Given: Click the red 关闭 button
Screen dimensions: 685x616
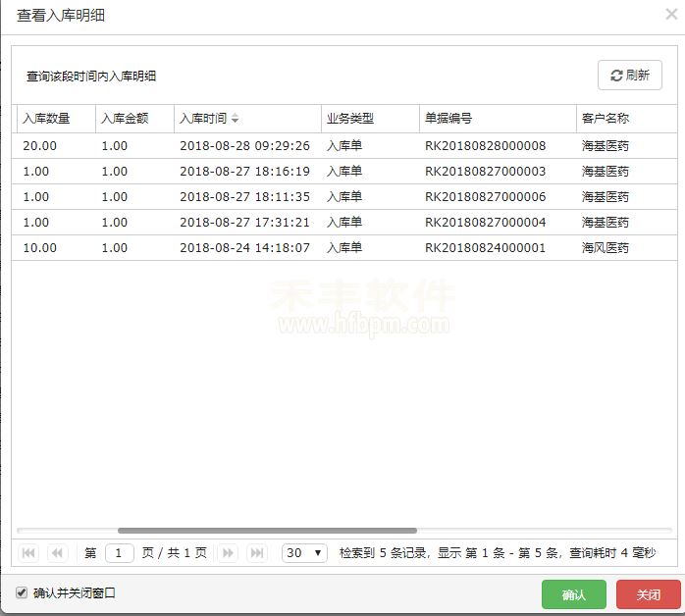Looking at the screenshot, I should (649, 594).
